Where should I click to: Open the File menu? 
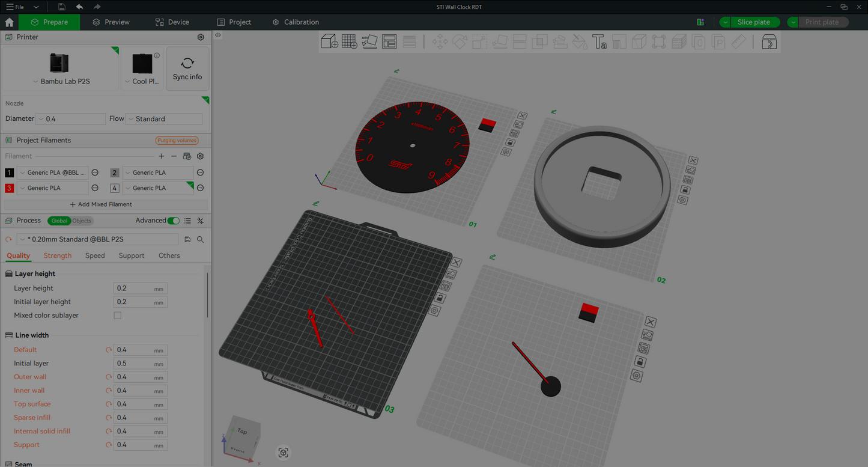tap(15, 7)
